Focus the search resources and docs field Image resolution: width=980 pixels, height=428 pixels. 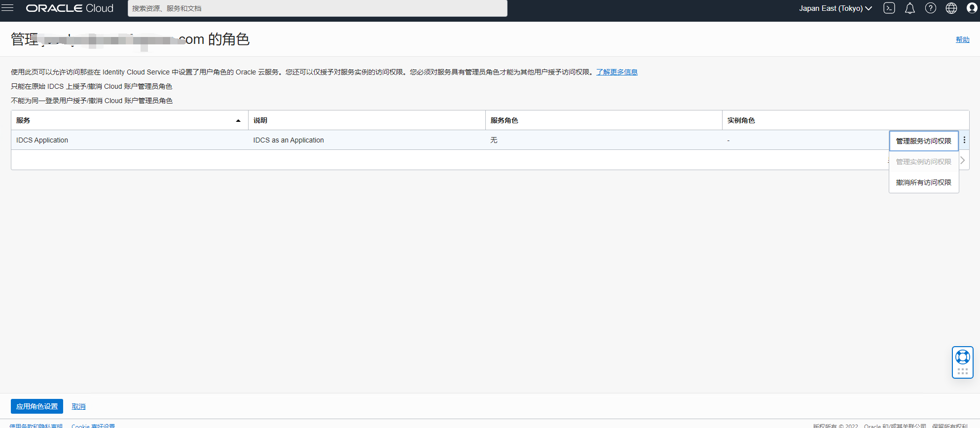point(318,8)
